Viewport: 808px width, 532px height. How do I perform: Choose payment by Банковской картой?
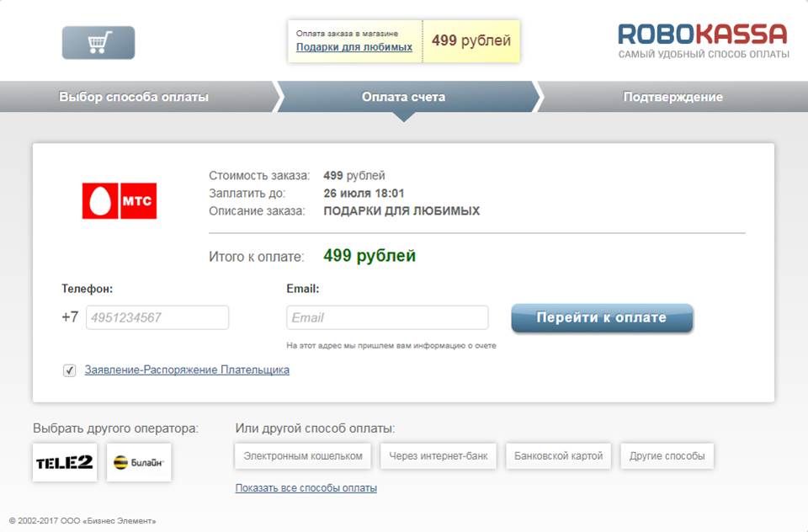click(x=559, y=456)
